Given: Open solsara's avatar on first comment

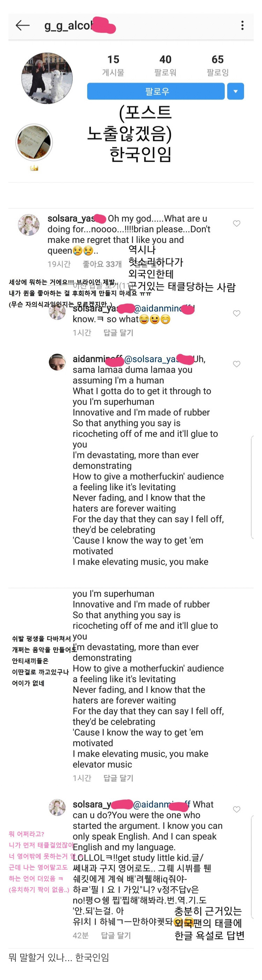Looking at the screenshot, I should (x=29, y=224).
